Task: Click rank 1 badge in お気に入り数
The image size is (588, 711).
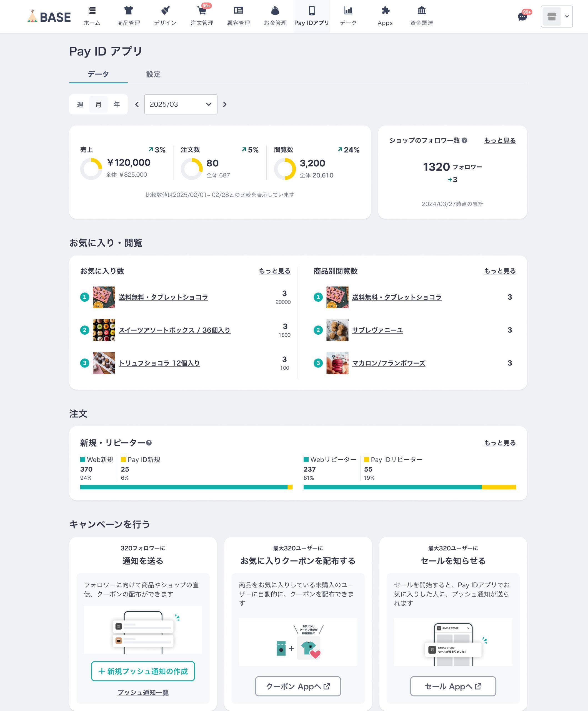Action: [85, 297]
